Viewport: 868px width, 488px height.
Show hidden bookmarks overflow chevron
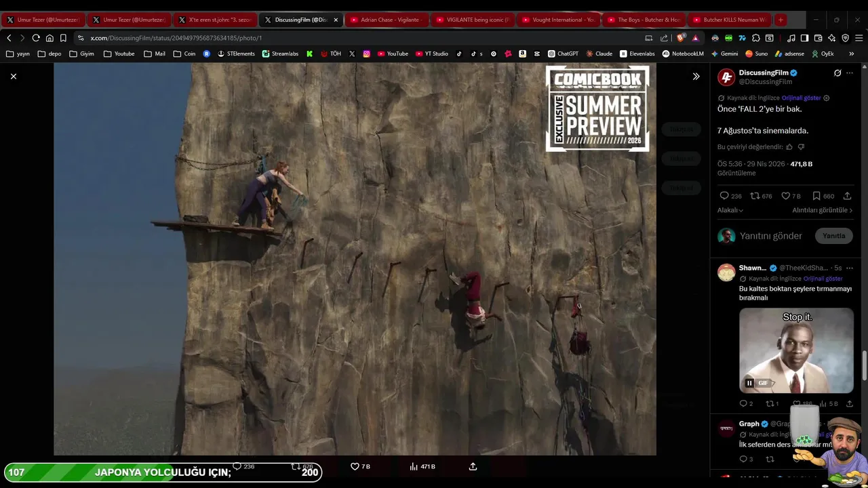tap(851, 54)
